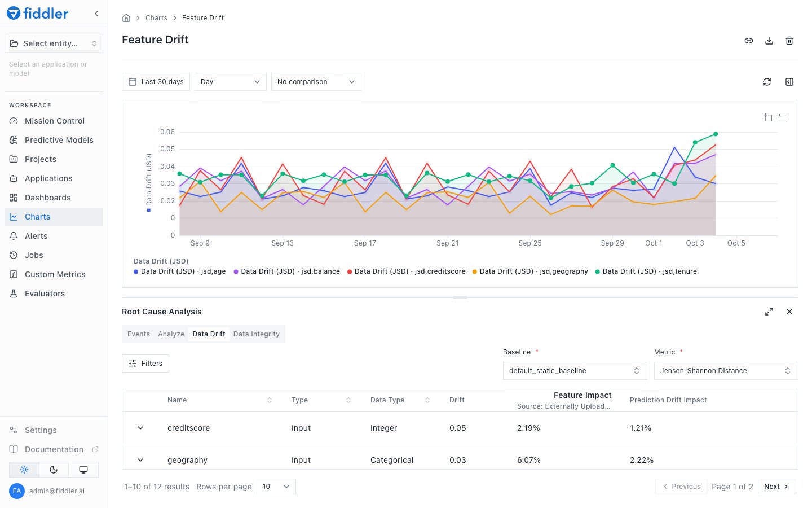This screenshot has height=508, width=812.
Task: Delete the chart with trash icon
Action: [789, 41]
